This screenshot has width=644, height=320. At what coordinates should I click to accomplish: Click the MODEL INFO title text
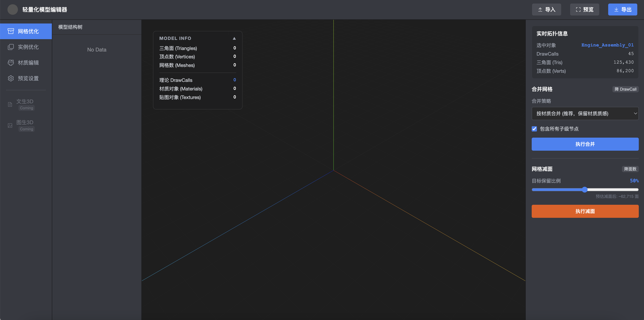click(x=175, y=38)
